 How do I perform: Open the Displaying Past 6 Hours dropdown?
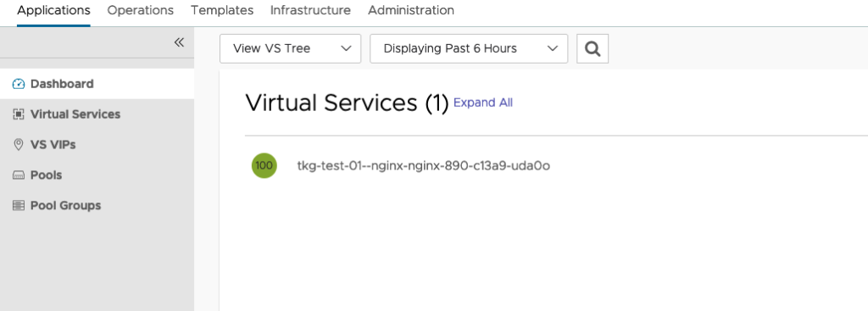[x=468, y=48]
